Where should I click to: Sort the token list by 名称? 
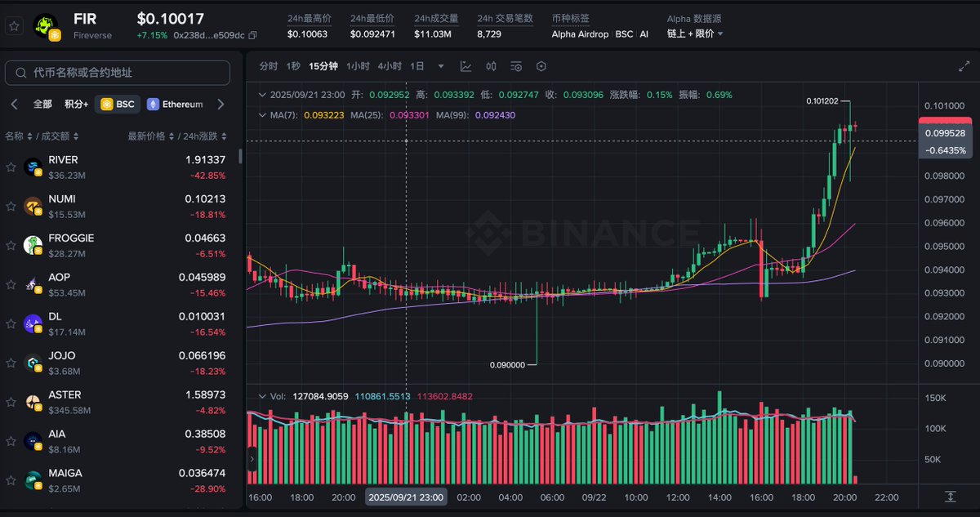tap(19, 136)
